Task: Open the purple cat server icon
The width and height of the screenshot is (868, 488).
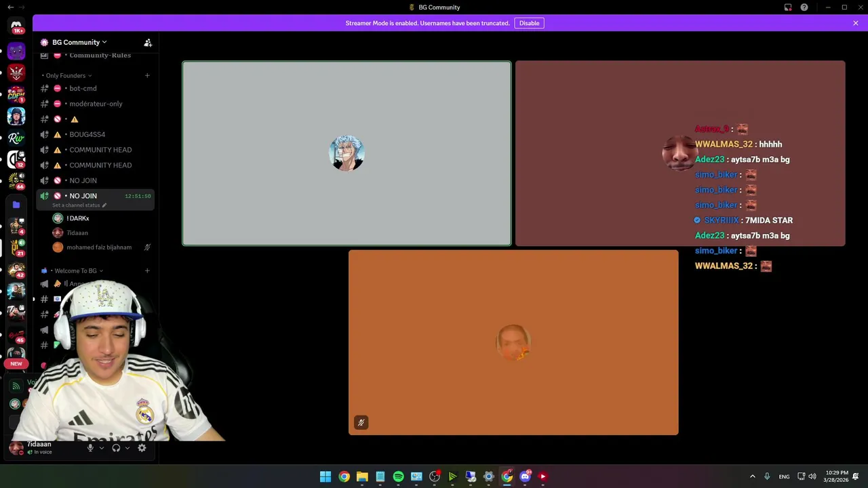Action: [x=16, y=51]
